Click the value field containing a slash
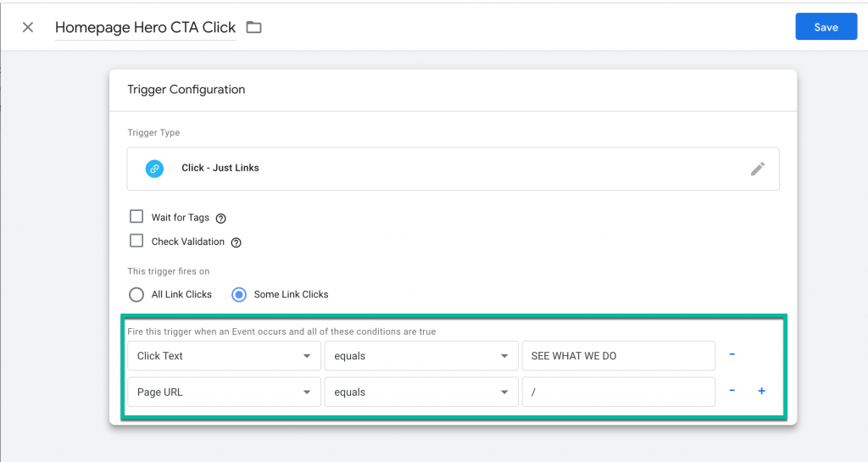The width and height of the screenshot is (868, 462). 618,392
